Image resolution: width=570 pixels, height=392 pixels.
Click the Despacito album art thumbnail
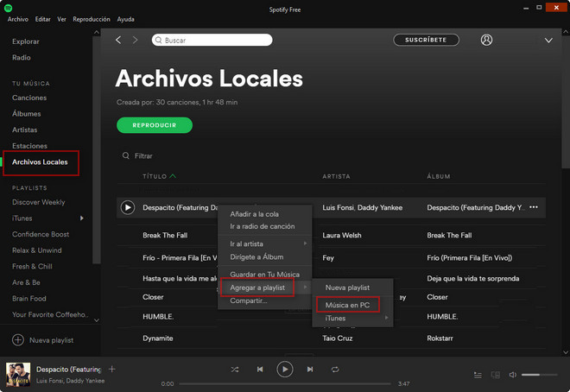coord(18,374)
